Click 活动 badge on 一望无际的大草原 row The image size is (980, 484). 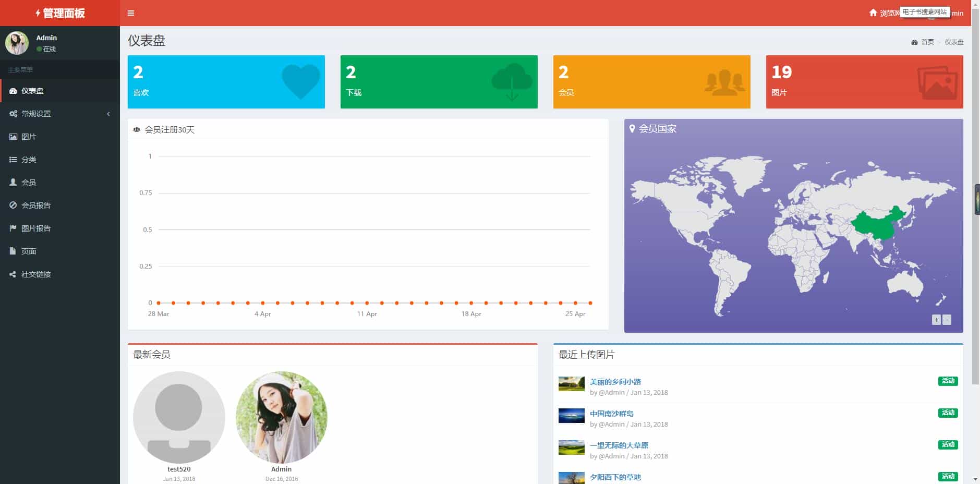click(948, 445)
